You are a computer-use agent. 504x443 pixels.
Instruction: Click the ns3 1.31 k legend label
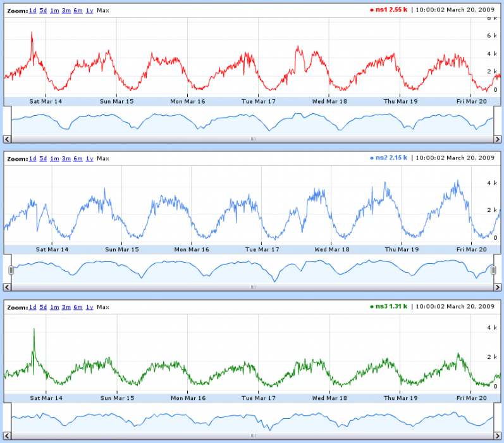click(389, 306)
